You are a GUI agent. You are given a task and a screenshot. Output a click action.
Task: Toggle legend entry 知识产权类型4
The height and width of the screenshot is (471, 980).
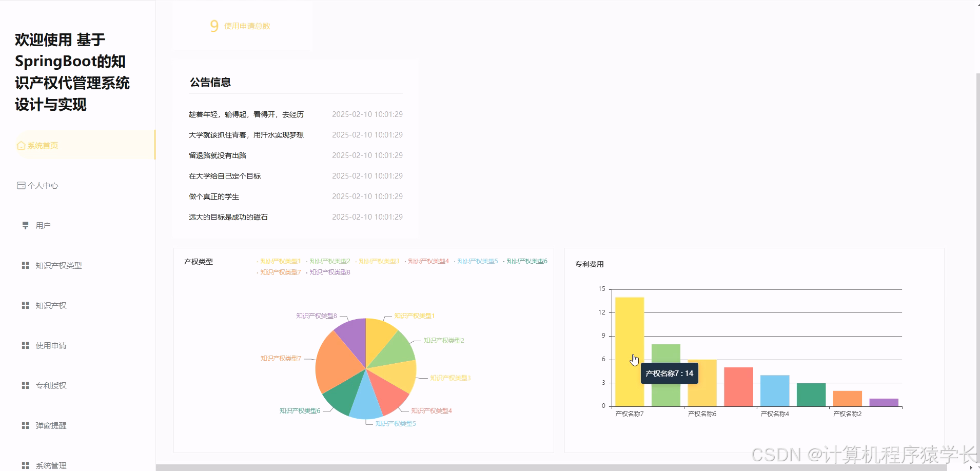click(x=426, y=261)
